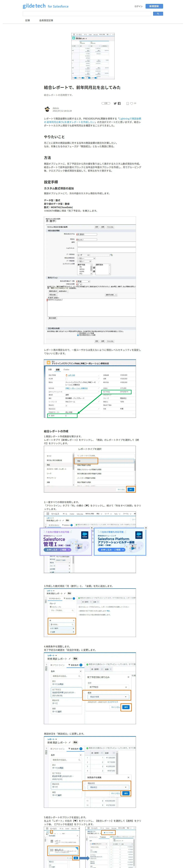Click the ログイン link

pyautogui.click(x=138, y=6)
